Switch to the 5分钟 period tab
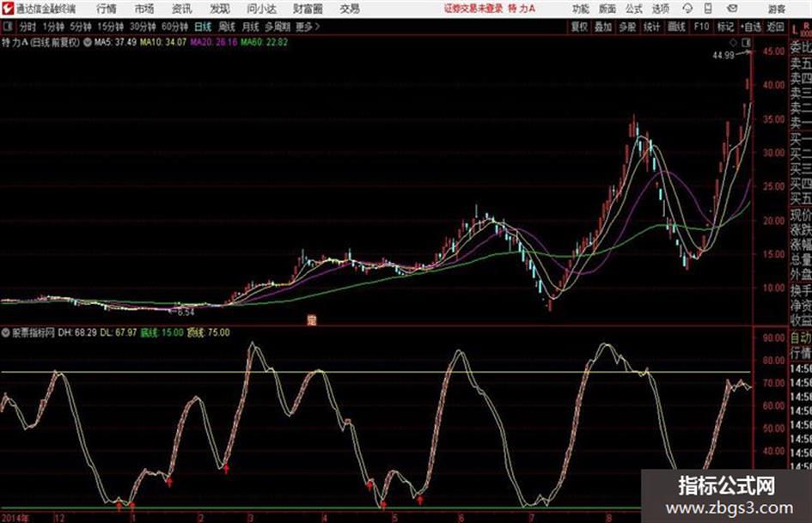Image resolution: width=812 pixels, height=523 pixels. pyautogui.click(x=80, y=27)
